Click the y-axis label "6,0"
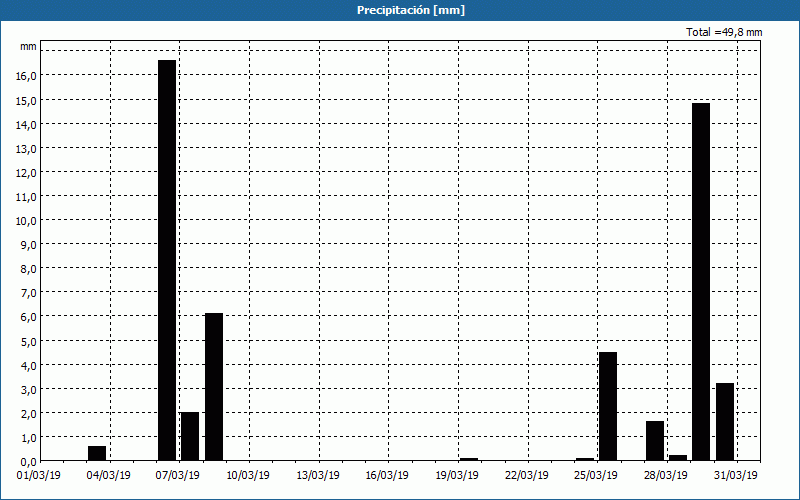 (28, 317)
